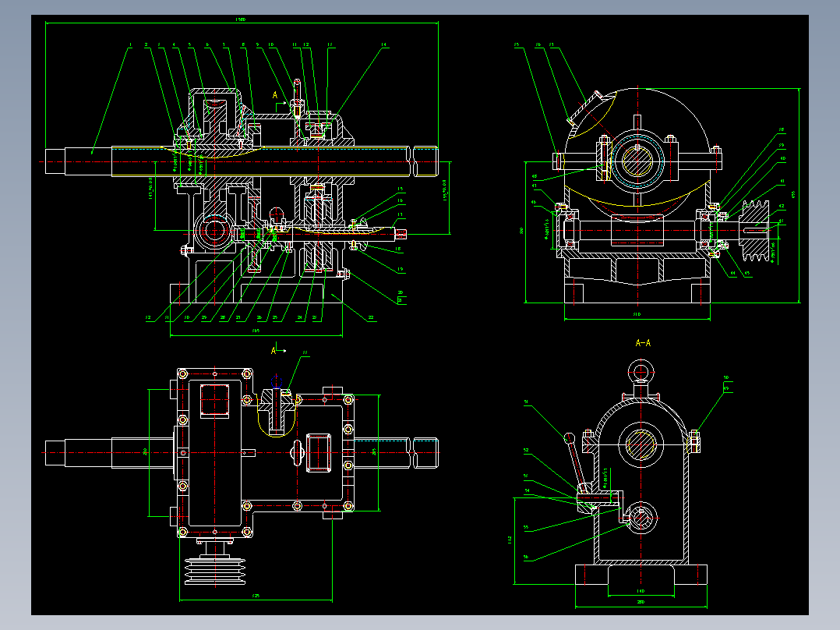Select part balloon number 38
Image resolution: width=840 pixels, height=630 pixels.
(782, 129)
